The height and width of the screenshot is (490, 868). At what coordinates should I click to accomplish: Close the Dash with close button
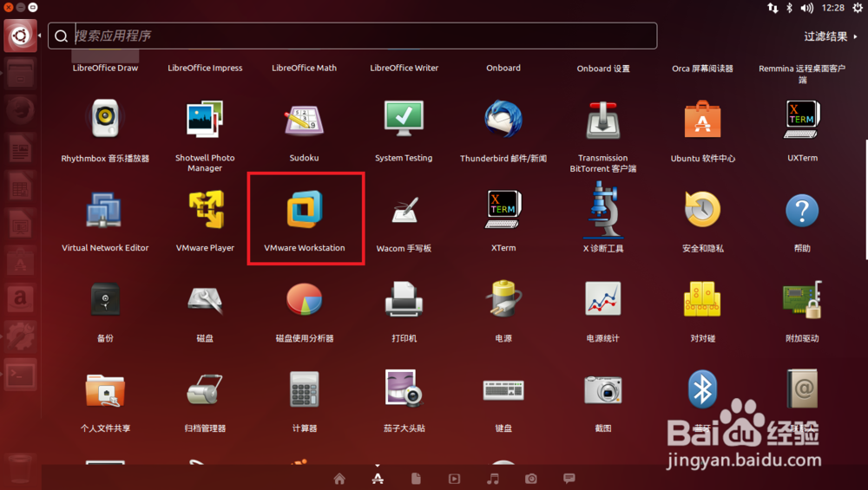point(9,7)
